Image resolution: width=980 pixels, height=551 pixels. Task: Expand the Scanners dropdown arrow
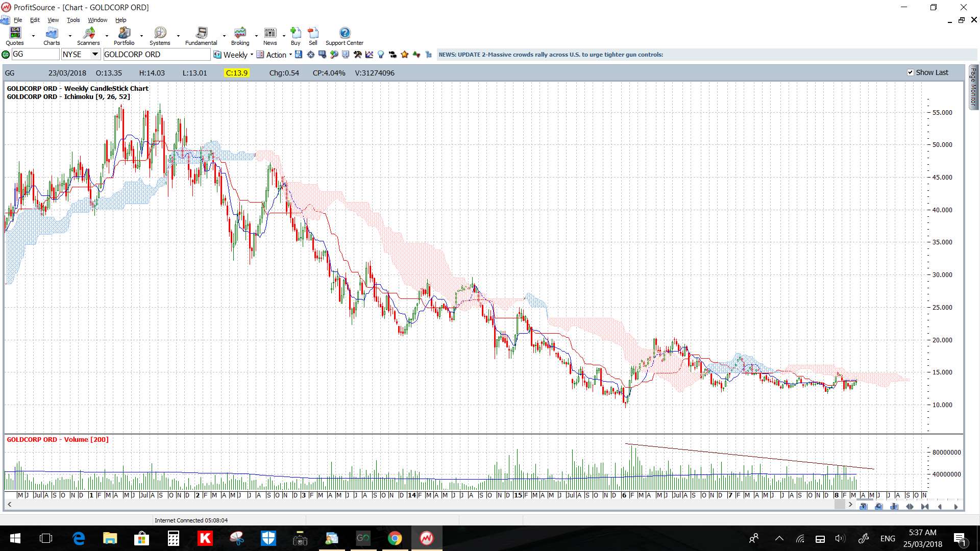[x=107, y=36]
